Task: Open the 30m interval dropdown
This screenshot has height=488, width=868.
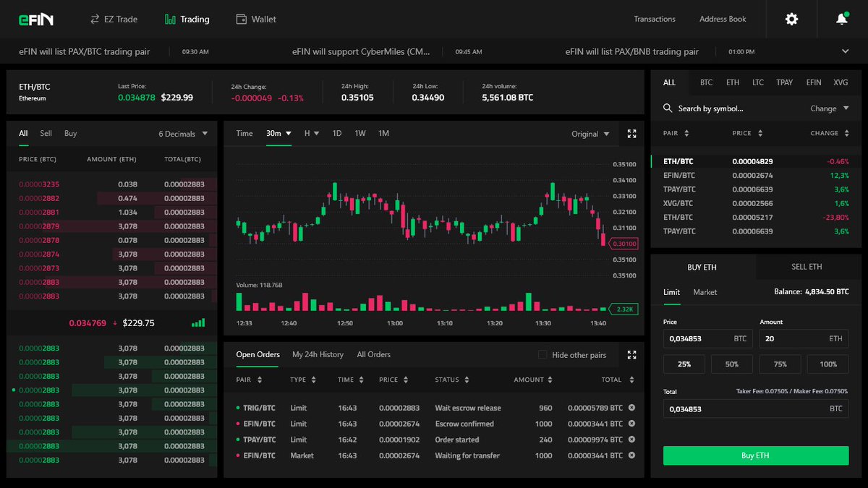Action: click(x=278, y=134)
